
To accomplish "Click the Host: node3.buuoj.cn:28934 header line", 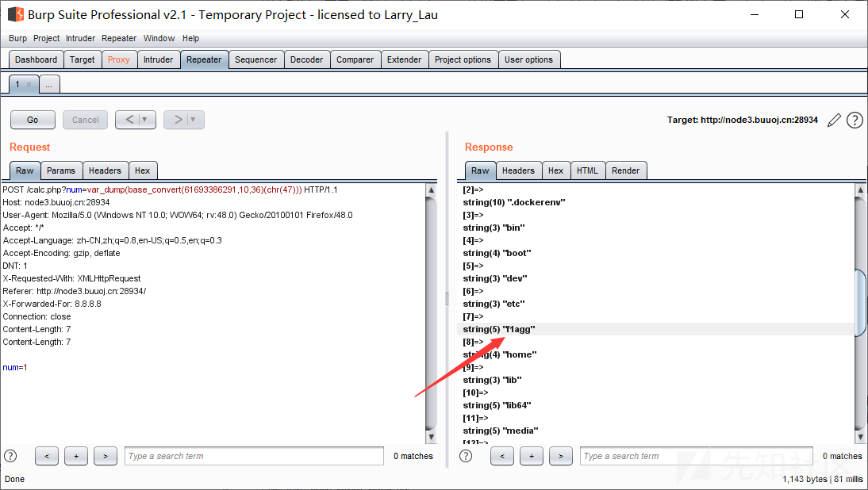I will (x=56, y=202).
